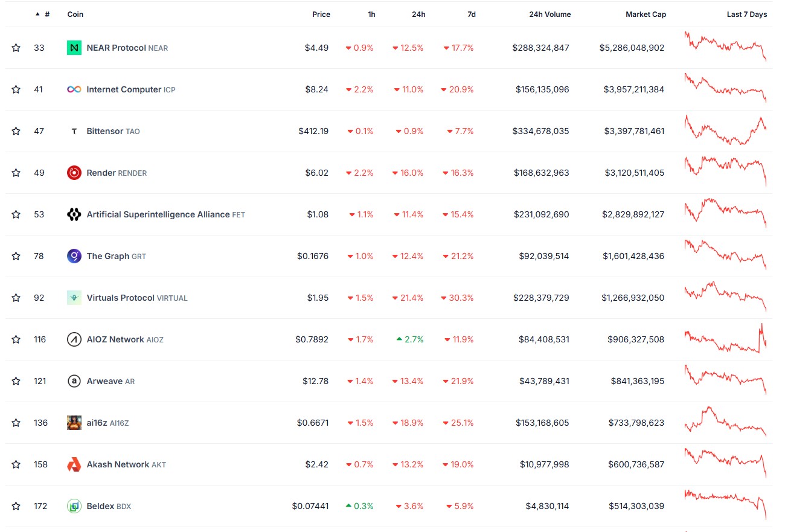Open Artificial Superintelligence Alliance link
The width and height of the screenshot is (788, 532).
coord(166,214)
